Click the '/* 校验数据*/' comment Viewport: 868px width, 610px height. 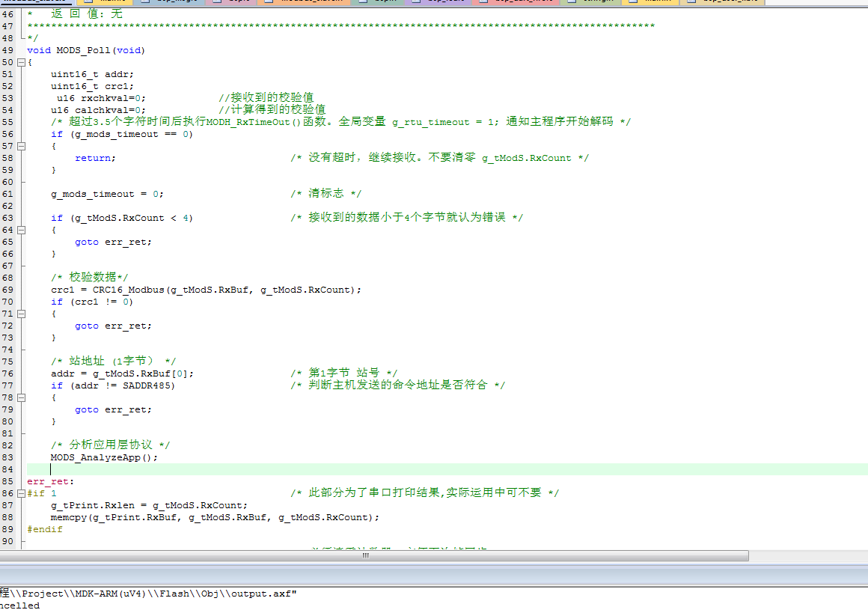click(x=89, y=278)
